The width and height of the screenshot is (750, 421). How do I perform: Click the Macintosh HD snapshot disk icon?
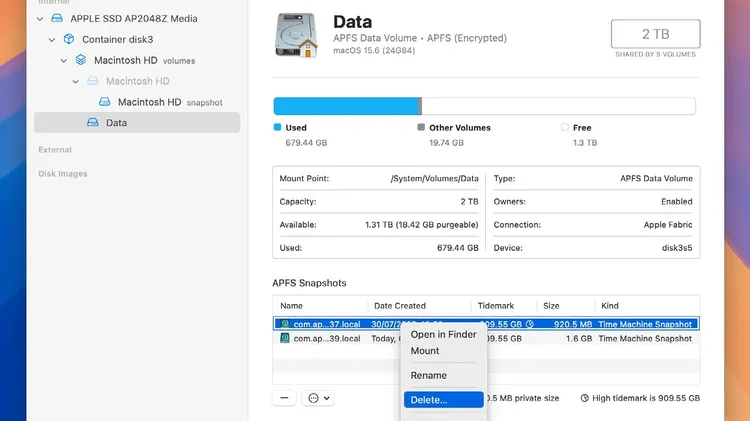coord(105,102)
